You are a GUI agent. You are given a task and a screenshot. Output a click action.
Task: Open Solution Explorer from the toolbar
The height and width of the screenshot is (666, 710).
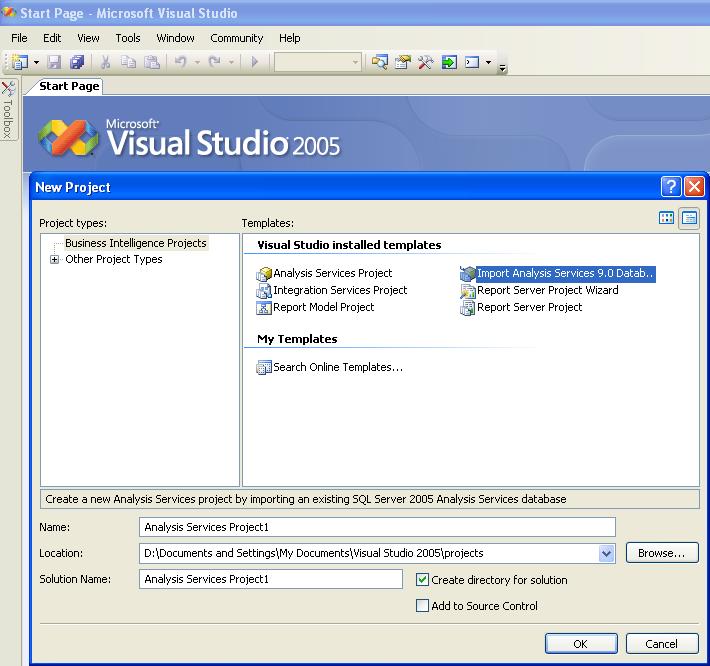(x=379, y=62)
